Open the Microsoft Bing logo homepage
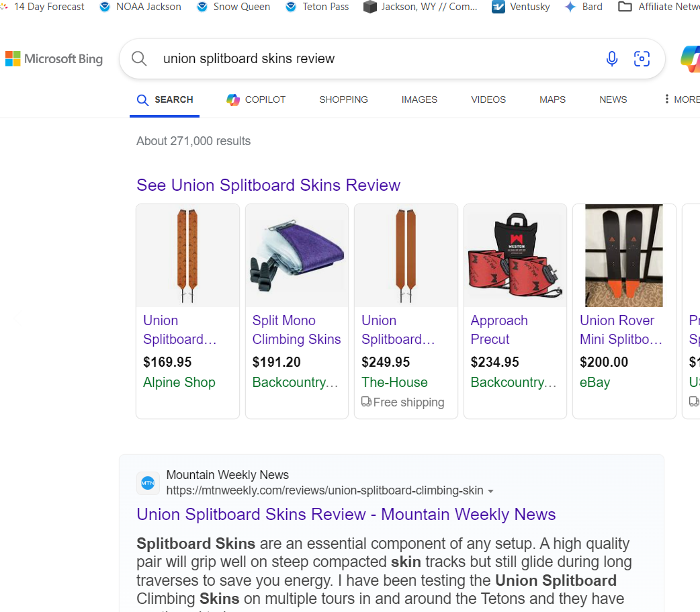700x612 pixels. 54,59
